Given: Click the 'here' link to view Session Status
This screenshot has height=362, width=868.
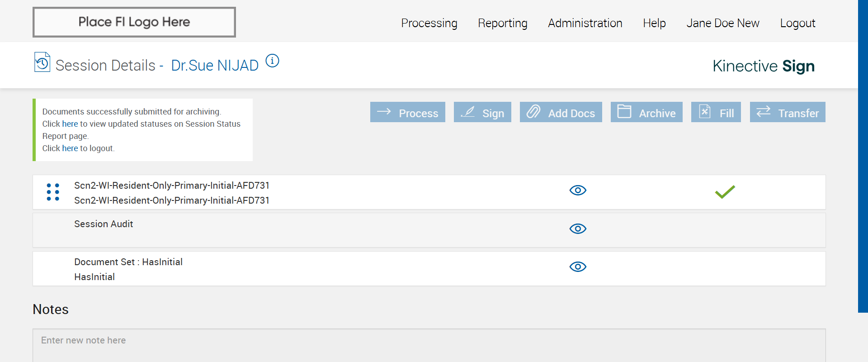Looking at the screenshot, I should (x=70, y=124).
